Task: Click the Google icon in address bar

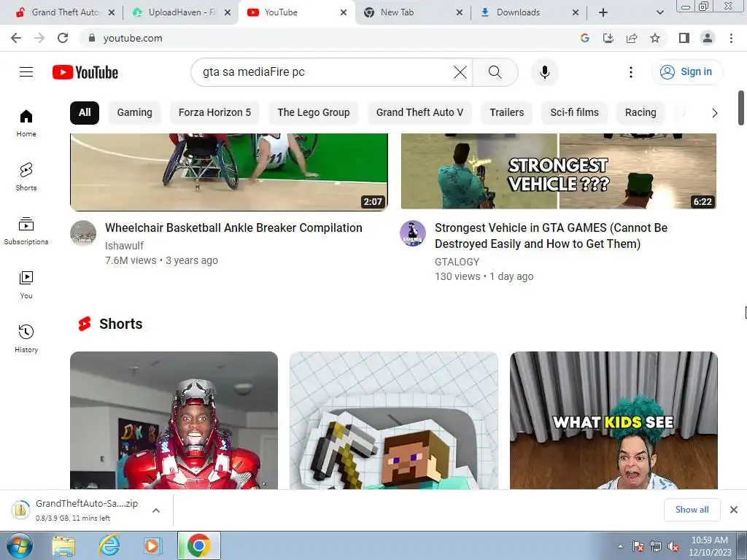Action: 584,38
